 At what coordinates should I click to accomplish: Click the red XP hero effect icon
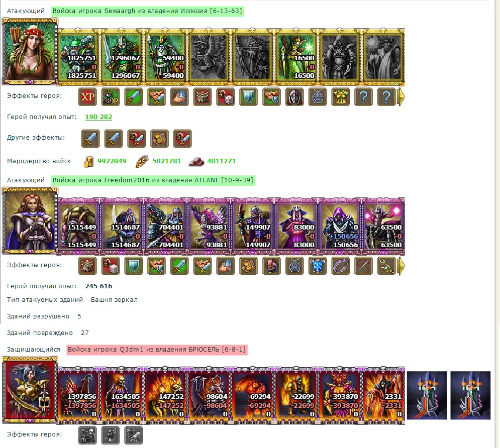click(x=88, y=97)
